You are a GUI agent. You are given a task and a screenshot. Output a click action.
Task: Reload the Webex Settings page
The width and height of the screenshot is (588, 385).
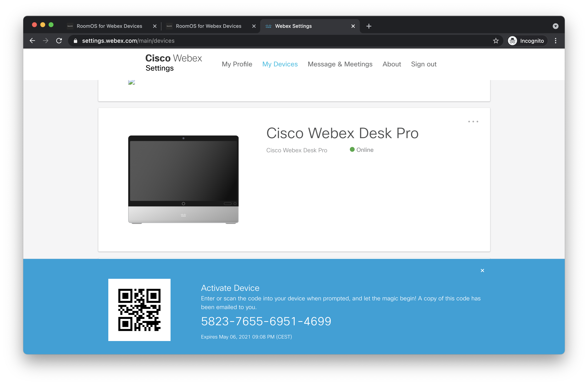59,41
